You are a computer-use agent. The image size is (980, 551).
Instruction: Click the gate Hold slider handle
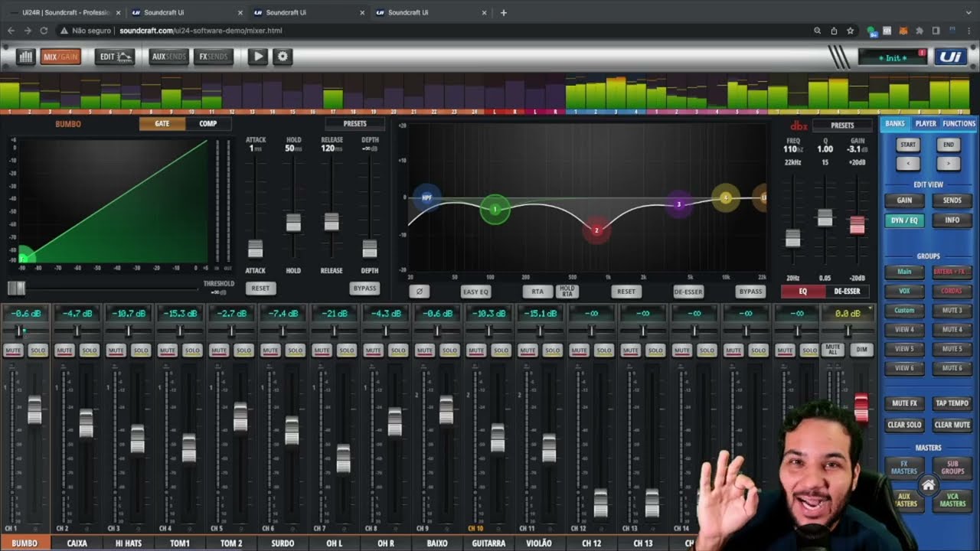[x=293, y=222]
